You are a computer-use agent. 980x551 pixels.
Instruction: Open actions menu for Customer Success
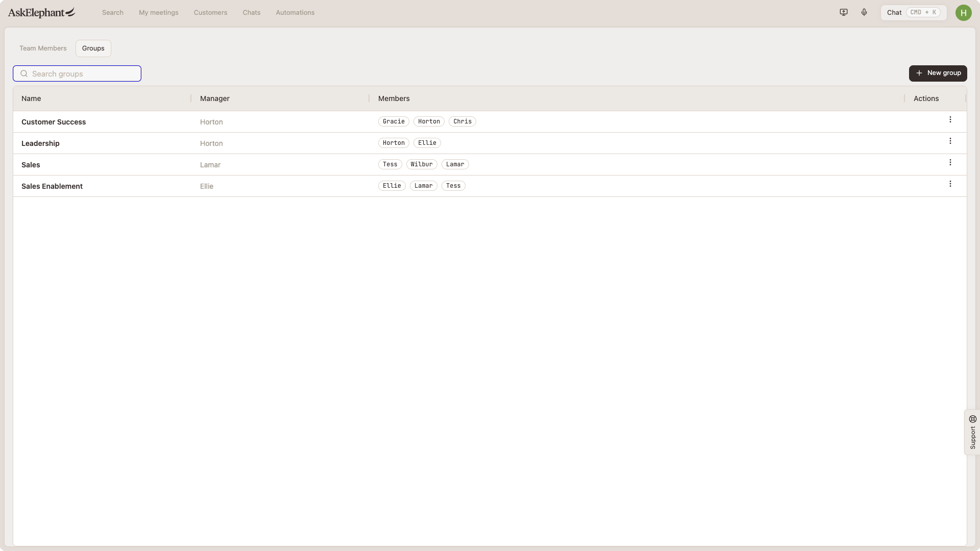[950, 119]
